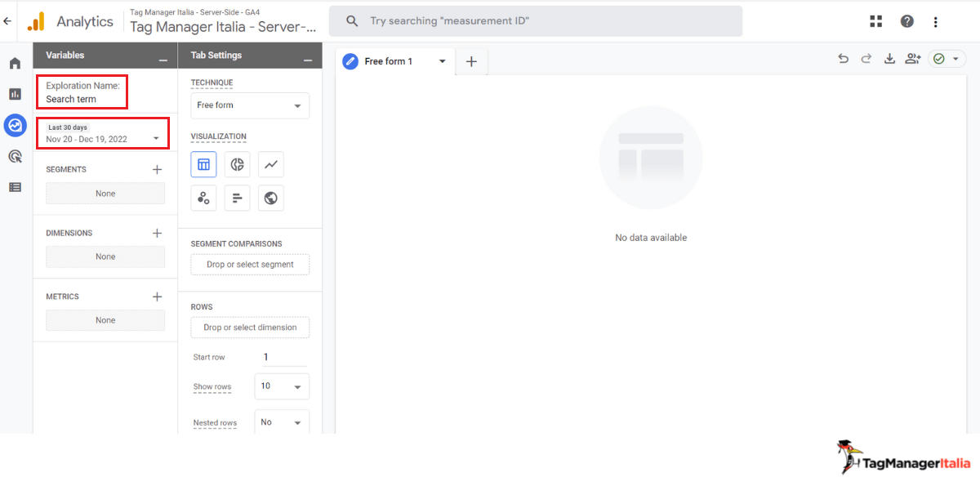The image size is (980, 482).
Task: Select the geo map visualization icon
Action: click(271, 198)
